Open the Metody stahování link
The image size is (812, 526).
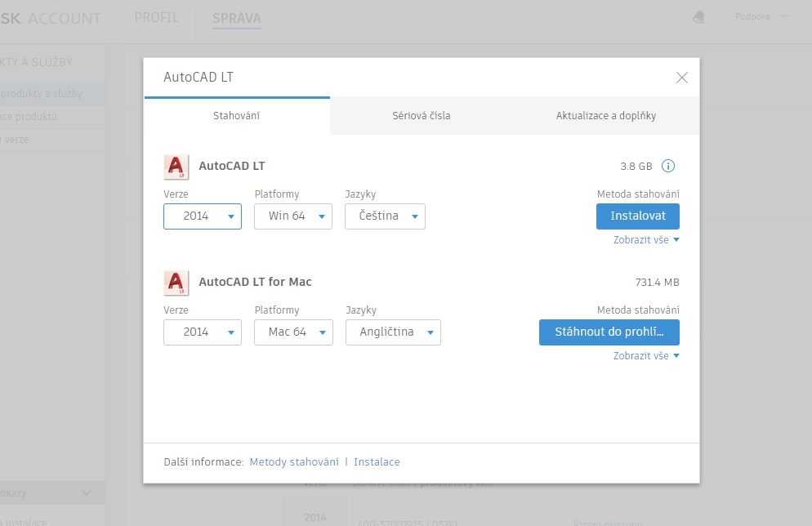tap(294, 462)
